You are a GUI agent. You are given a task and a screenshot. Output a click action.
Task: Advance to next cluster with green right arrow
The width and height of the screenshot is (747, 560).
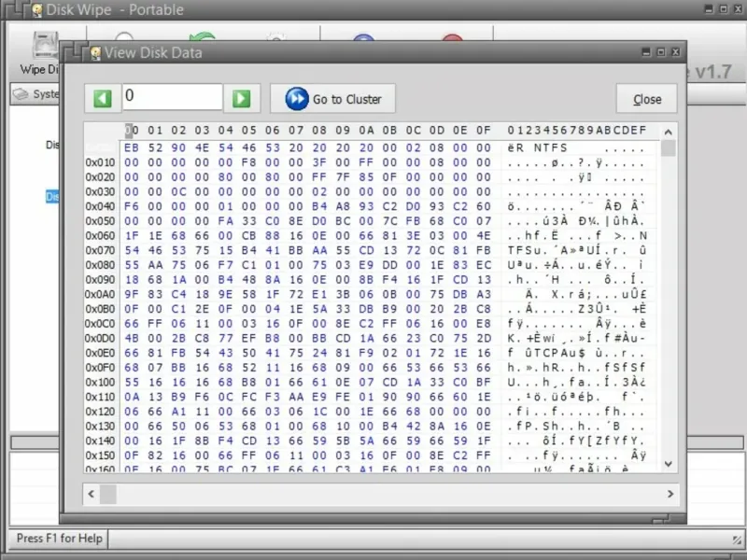coord(242,99)
